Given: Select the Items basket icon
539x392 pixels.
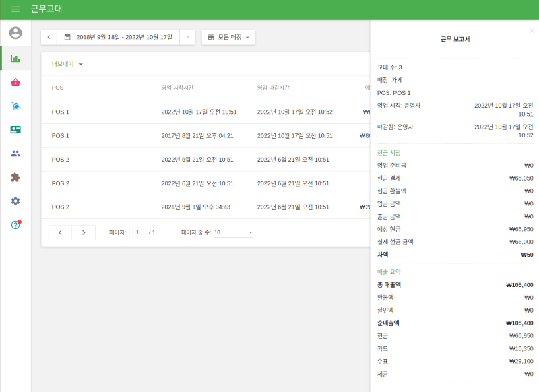Looking at the screenshot, I should [15, 82].
